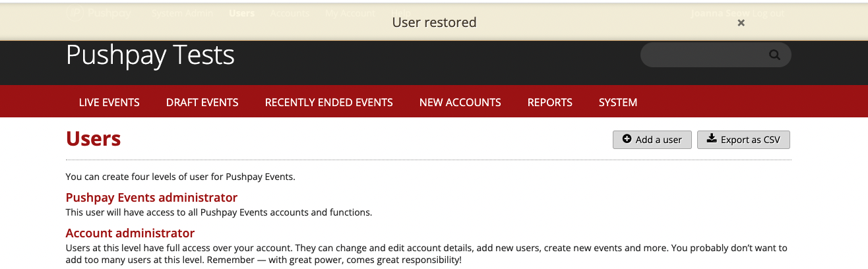Viewport: 868px width, 269px height.
Task: Select Recently Ended Events tab
Action: pos(328,102)
